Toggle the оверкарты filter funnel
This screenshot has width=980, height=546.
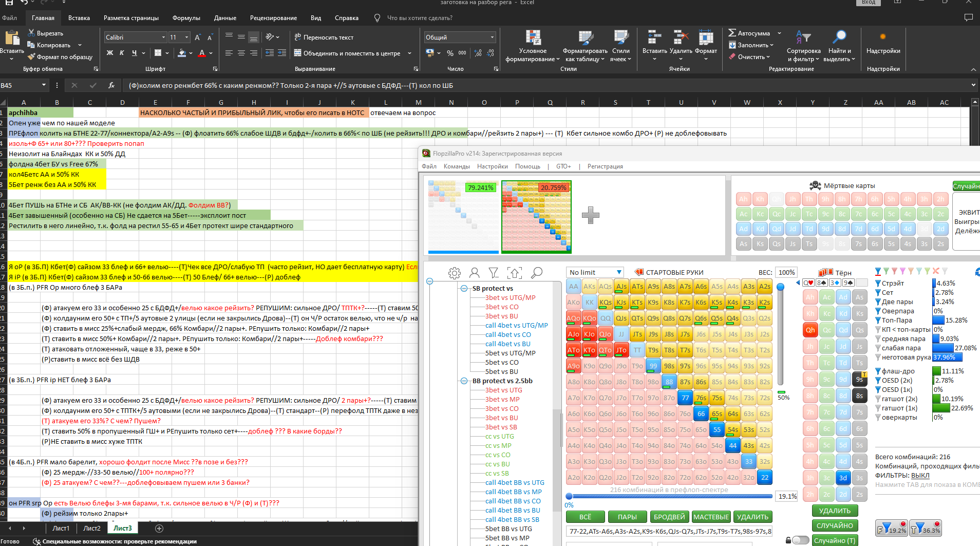click(878, 417)
